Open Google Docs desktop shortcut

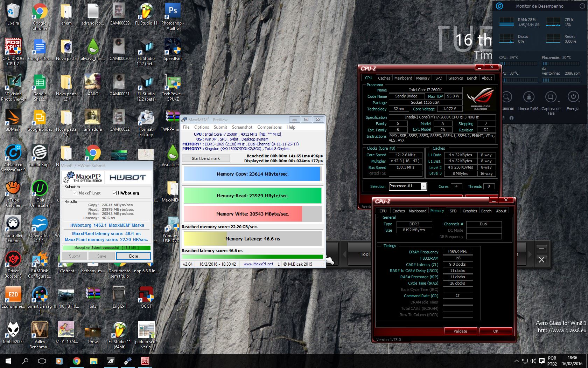40,49
